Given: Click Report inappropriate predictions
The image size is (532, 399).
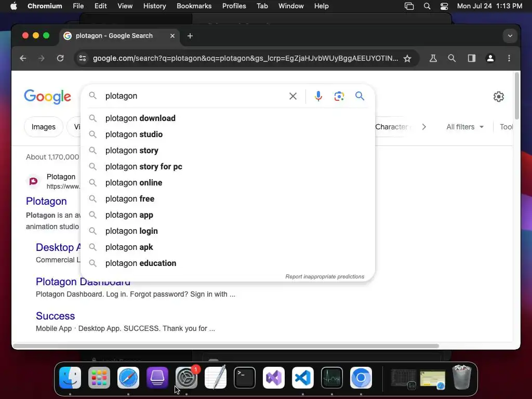Looking at the screenshot, I should [x=325, y=276].
